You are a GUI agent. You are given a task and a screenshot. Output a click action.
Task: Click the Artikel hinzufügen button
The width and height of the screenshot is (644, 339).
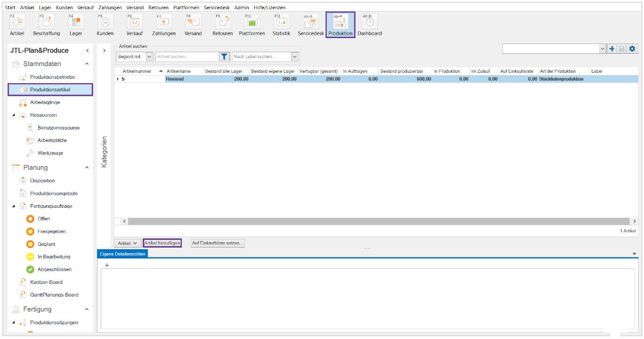pos(162,243)
